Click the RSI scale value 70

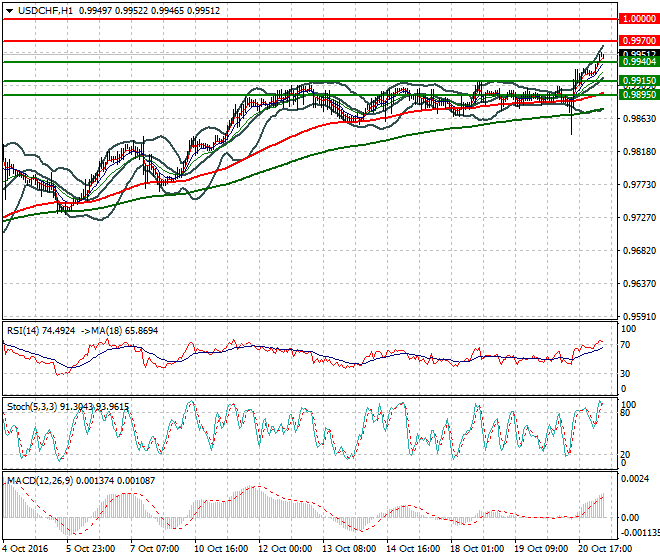(x=625, y=345)
